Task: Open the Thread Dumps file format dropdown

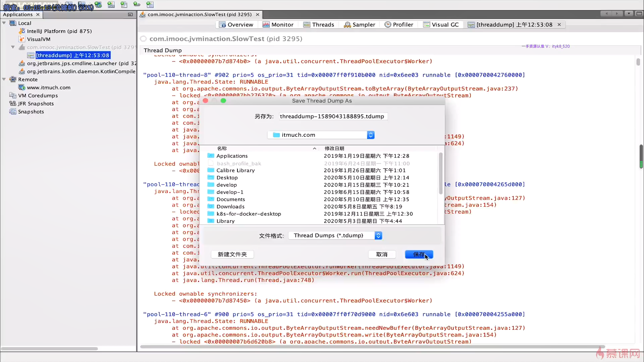Action: [x=378, y=236]
